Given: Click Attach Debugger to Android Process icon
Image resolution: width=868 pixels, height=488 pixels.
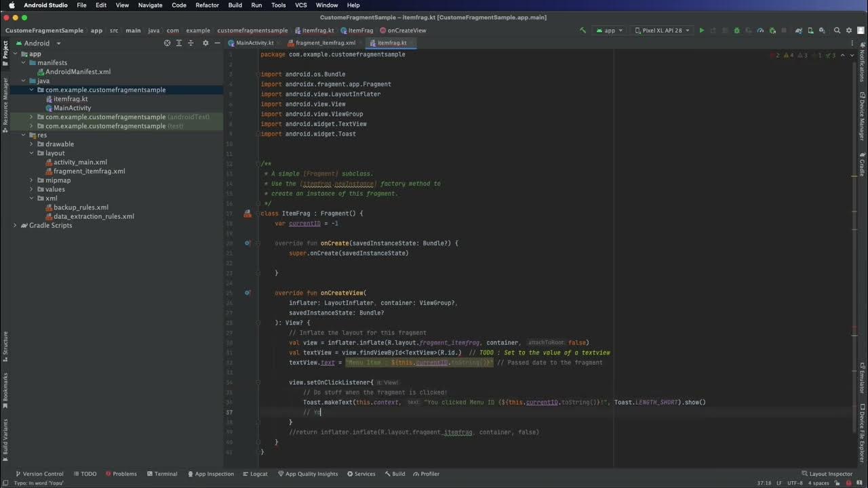Looking at the screenshot, I should pyautogui.click(x=772, y=30).
